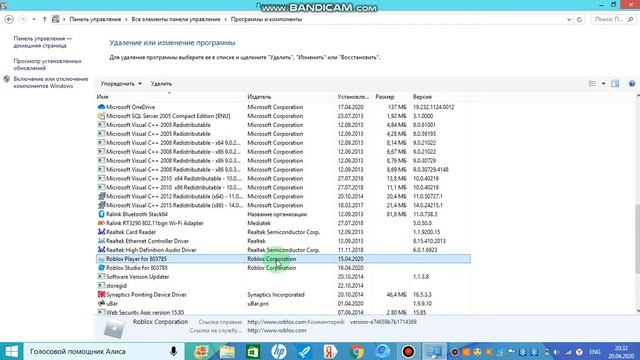Screen dimensions: 640x360
Task: Select Realtek Card Reader entry
Action: [x=283, y=232]
